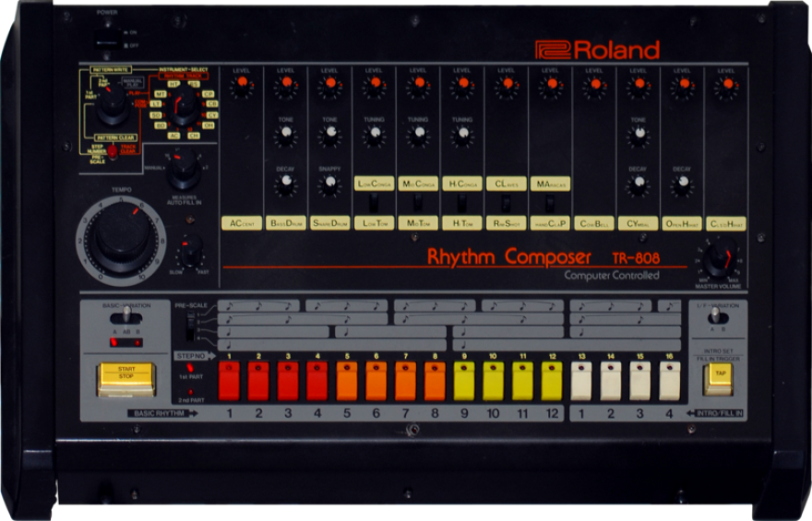
Task: Tap the yellow TAP button
Action: click(x=720, y=380)
